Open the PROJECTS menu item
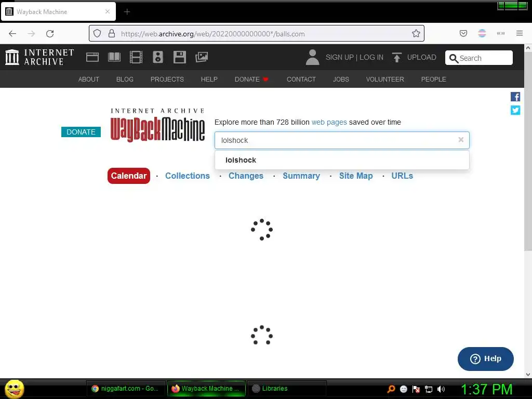Viewport: 532px width, 399px height. [167, 79]
